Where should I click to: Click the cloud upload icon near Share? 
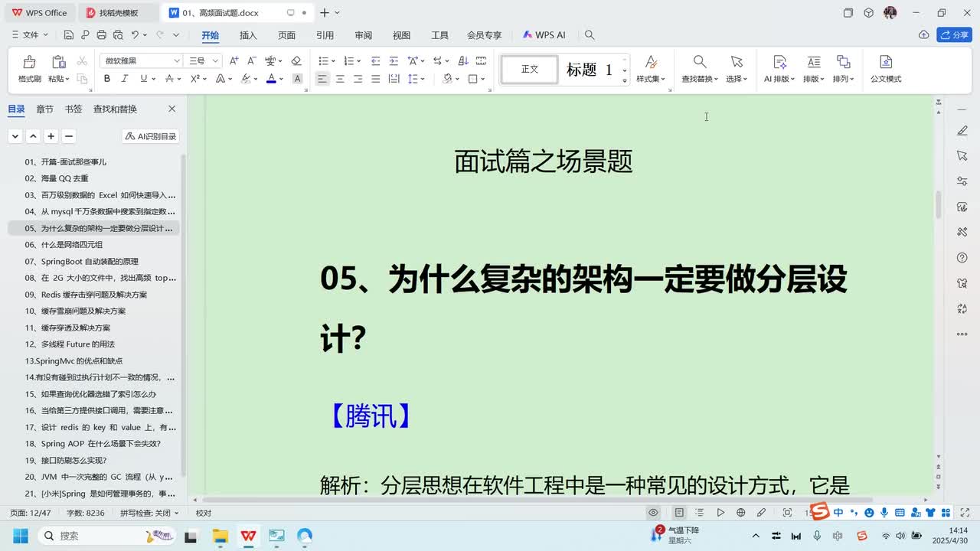[924, 35]
